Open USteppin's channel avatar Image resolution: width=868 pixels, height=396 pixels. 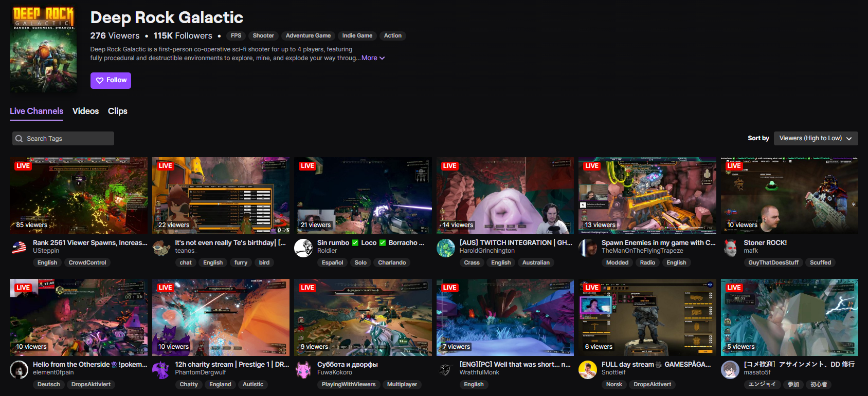click(19, 248)
